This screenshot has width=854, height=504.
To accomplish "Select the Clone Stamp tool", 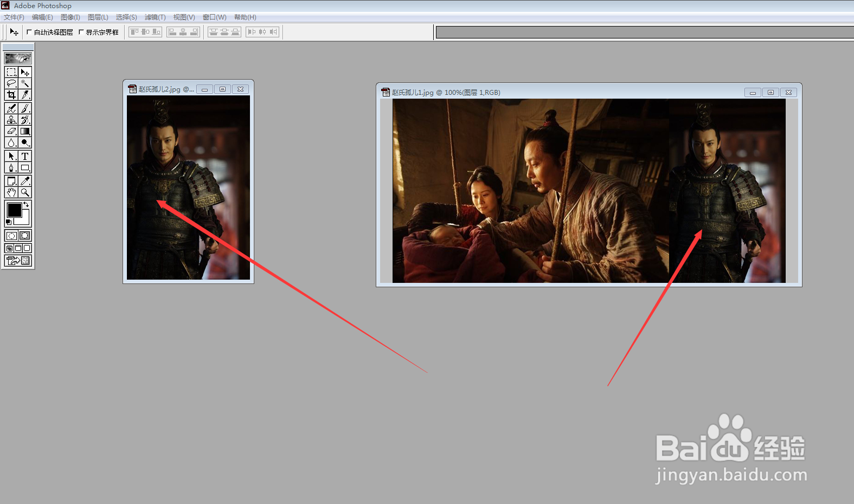I will pos(11,120).
